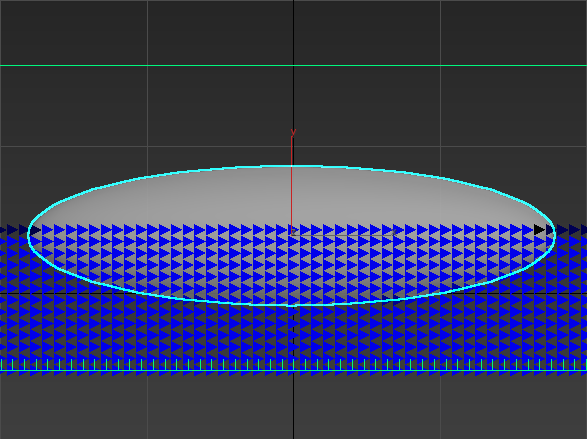Screen dimensions: 587x439
Task: Click the pivot origin at the red axis base
Action: 292,234
